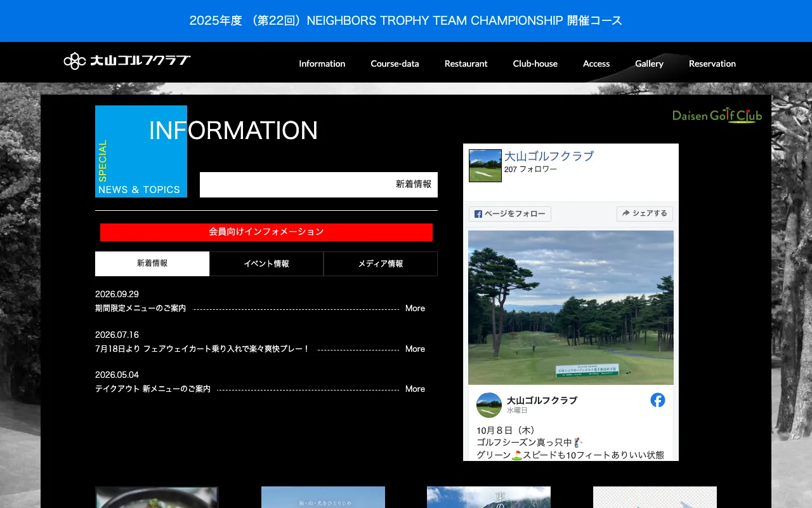Open the Reservation page
The height and width of the screenshot is (508, 812).
[712, 63]
